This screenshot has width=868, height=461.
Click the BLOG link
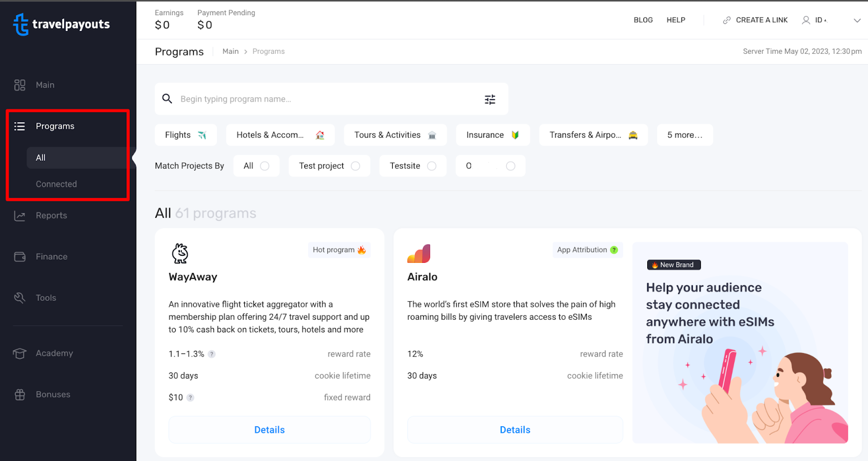(643, 20)
